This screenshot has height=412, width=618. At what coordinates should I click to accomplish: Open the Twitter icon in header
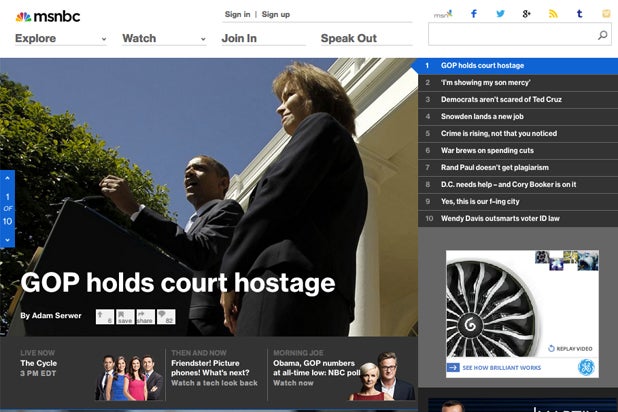click(x=500, y=14)
